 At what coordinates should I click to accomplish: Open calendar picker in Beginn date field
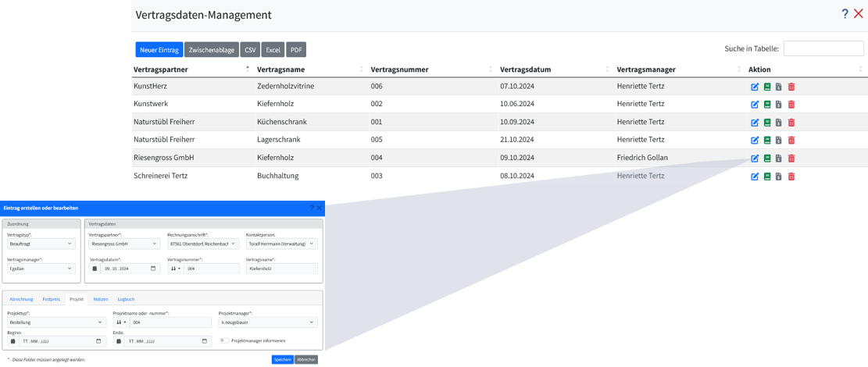click(98, 341)
